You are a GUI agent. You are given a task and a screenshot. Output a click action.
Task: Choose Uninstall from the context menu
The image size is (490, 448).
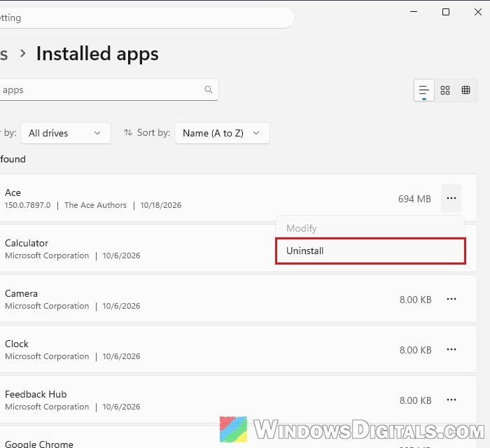(370, 251)
